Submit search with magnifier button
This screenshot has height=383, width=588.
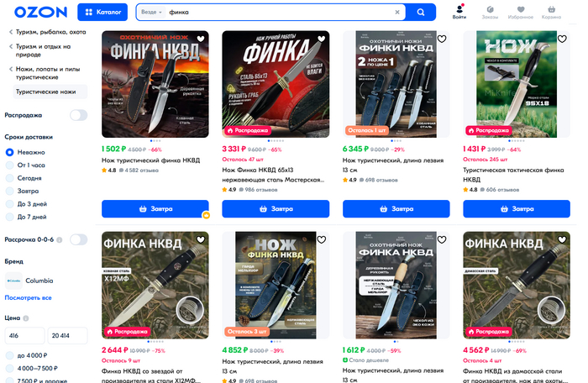[421, 12]
